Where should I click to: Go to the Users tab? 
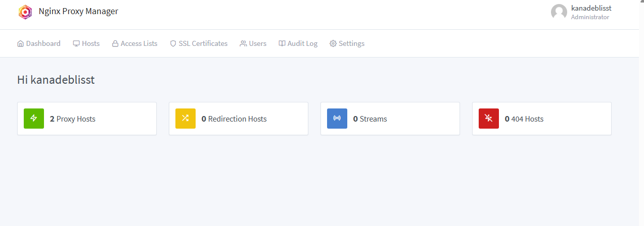point(253,43)
